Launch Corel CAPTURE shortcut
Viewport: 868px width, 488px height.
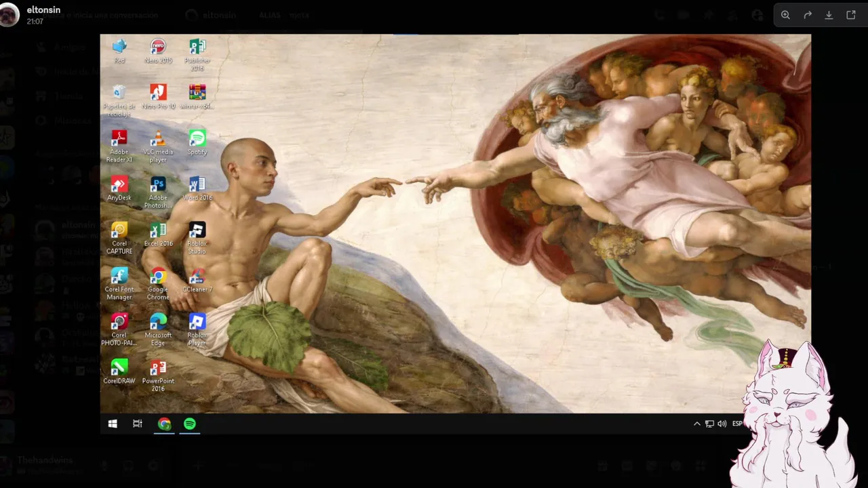pyautogui.click(x=119, y=238)
